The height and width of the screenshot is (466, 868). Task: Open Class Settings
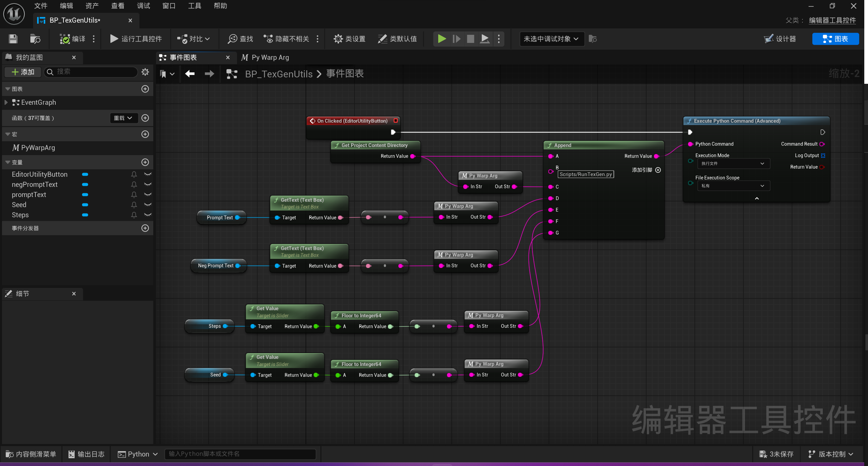click(x=349, y=39)
